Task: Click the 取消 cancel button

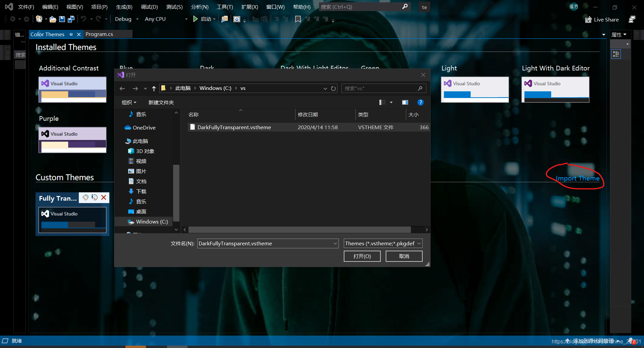Action: tap(404, 256)
